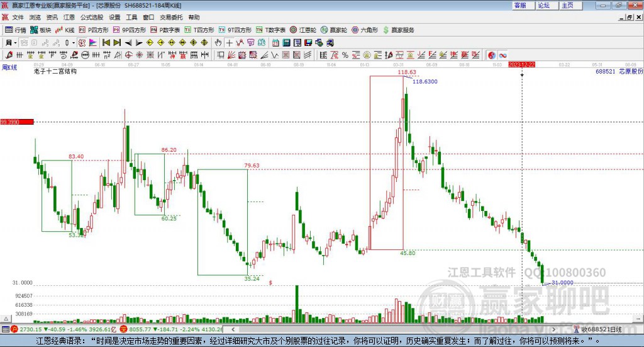Open the 交易委托 menu

coord(171,17)
